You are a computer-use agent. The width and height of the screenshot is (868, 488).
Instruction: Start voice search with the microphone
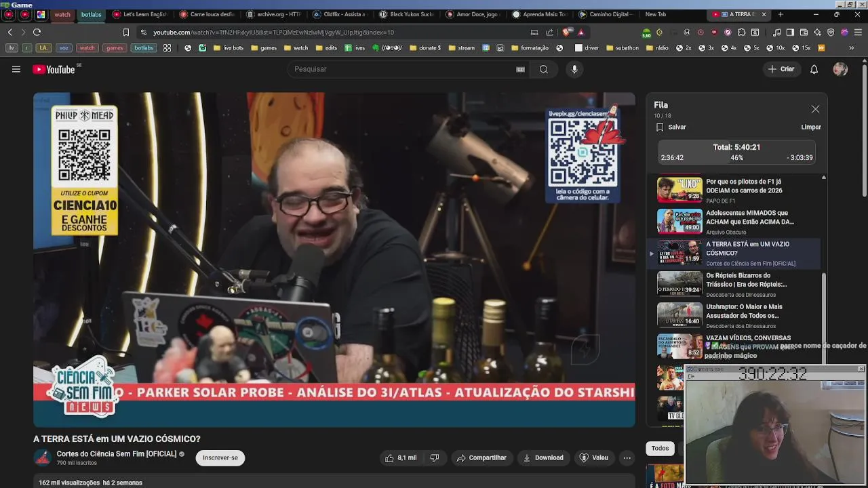(x=574, y=69)
